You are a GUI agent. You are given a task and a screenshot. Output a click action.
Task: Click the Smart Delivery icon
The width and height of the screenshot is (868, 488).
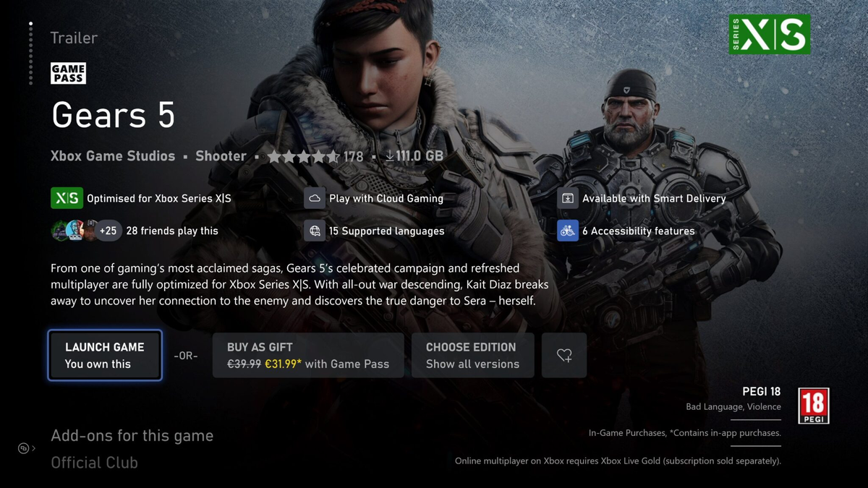click(x=568, y=197)
